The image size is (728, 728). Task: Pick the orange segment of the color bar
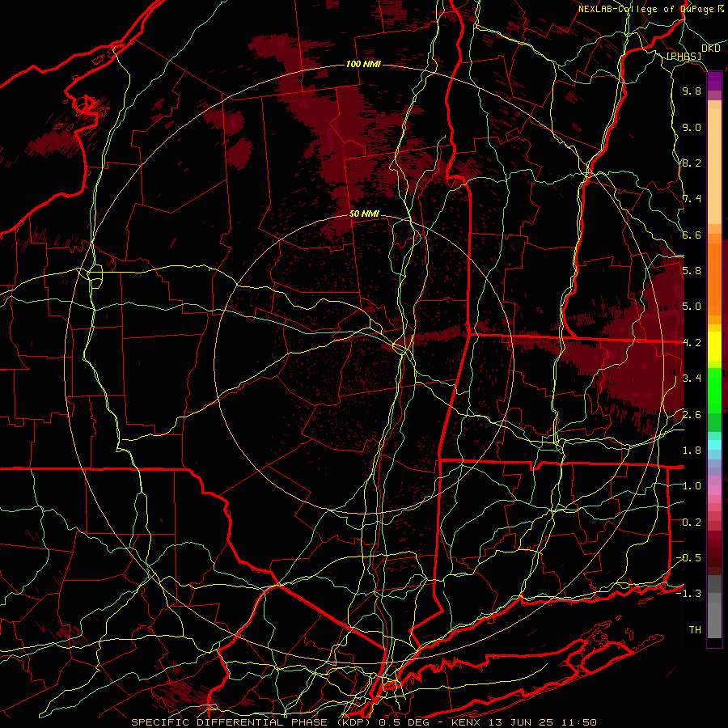[x=714, y=280]
